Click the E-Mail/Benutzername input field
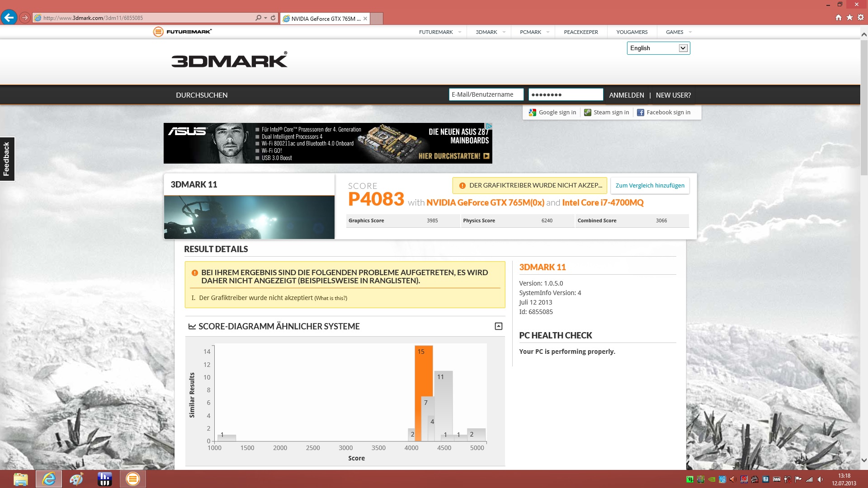Image resolution: width=868 pixels, height=488 pixels. (486, 94)
